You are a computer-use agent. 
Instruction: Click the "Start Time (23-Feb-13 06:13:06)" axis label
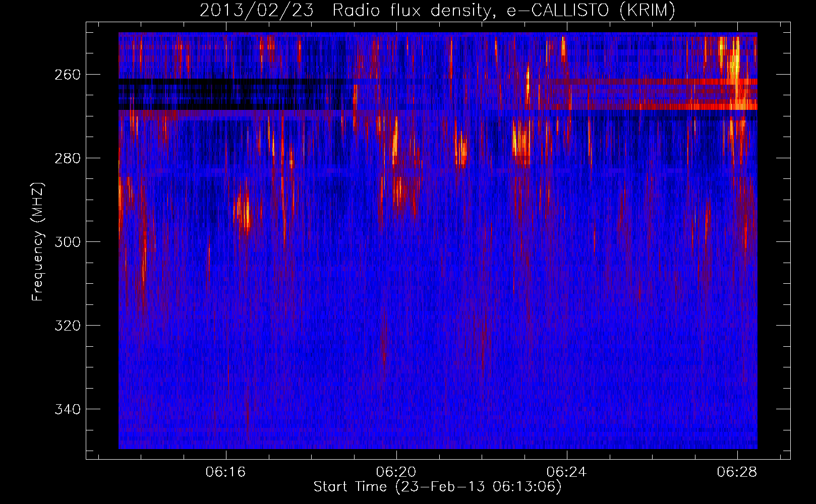[437, 487]
